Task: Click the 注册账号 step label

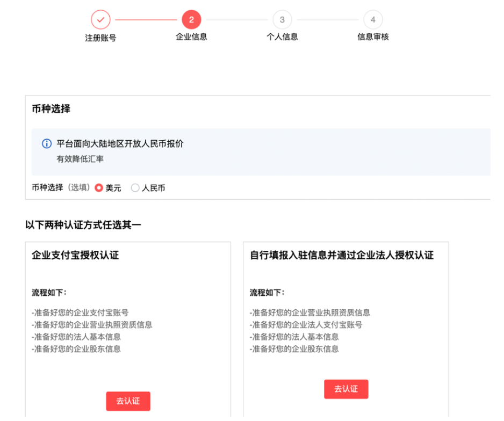Action: pos(100,37)
